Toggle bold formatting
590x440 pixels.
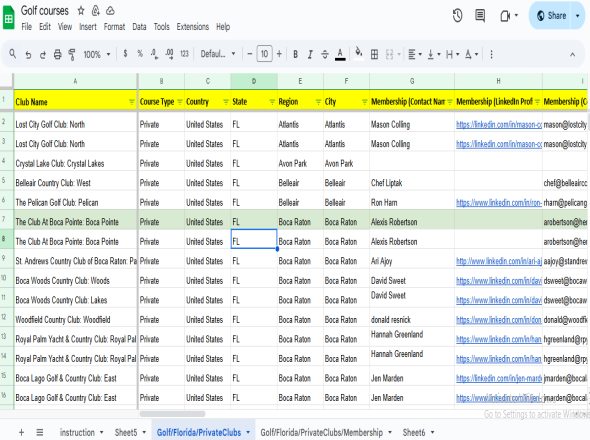click(295, 55)
